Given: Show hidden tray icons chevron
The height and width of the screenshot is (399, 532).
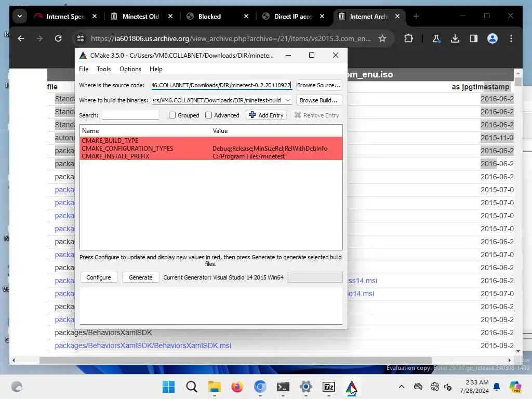Looking at the screenshot, I should click(402, 387).
